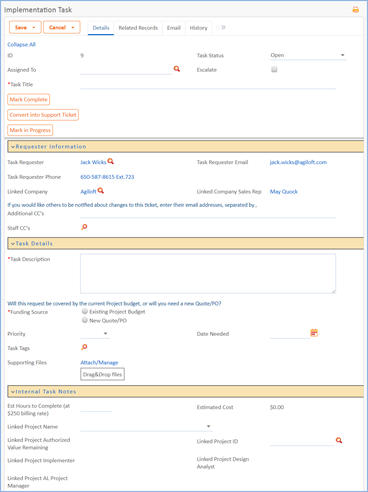Click Convert into Support Ticket button

tap(43, 115)
